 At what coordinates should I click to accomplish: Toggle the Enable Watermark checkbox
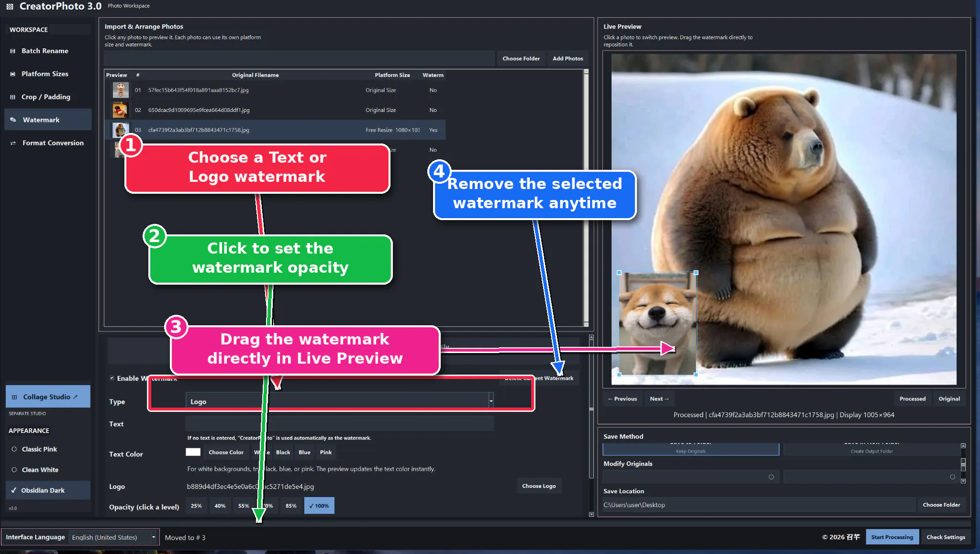[112, 378]
